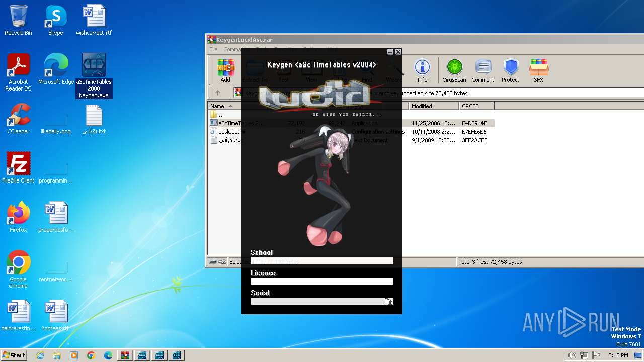Viewport: 644px width, 362px height.
Task: Open the File menu in WinRAR
Action: [x=213, y=49]
